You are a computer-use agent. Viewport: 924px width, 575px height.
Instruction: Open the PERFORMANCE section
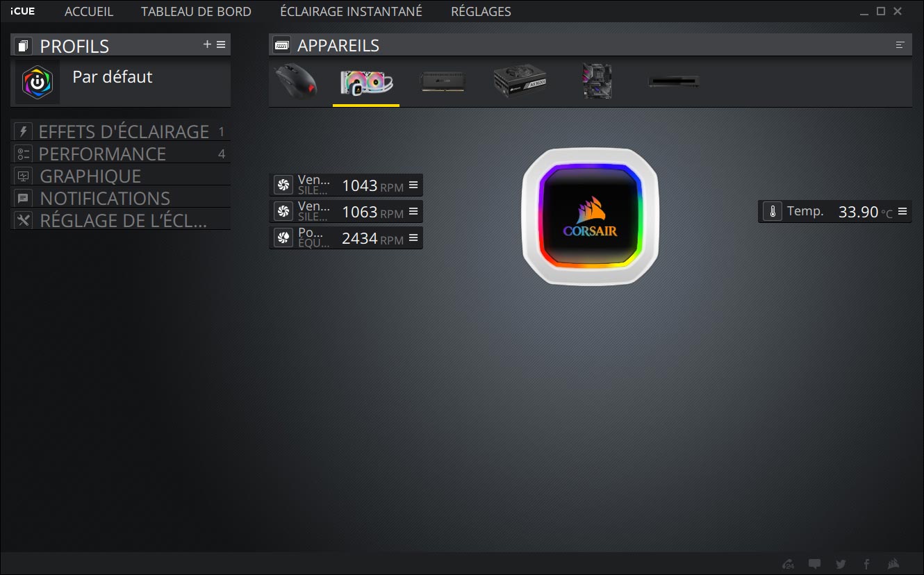(x=120, y=153)
